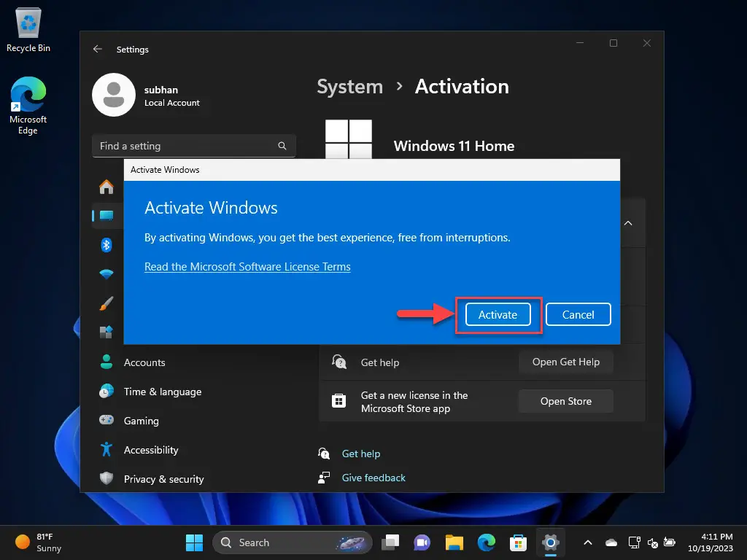The image size is (747, 560).
Task: Open the Recycle Bin desktop icon
Action: click(x=28, y=29)
